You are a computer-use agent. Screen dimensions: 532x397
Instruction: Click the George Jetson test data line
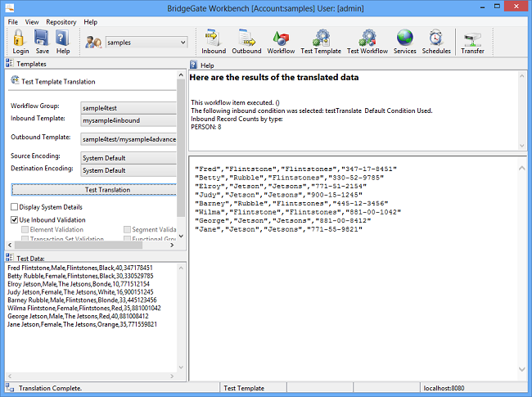pos(78,316)
